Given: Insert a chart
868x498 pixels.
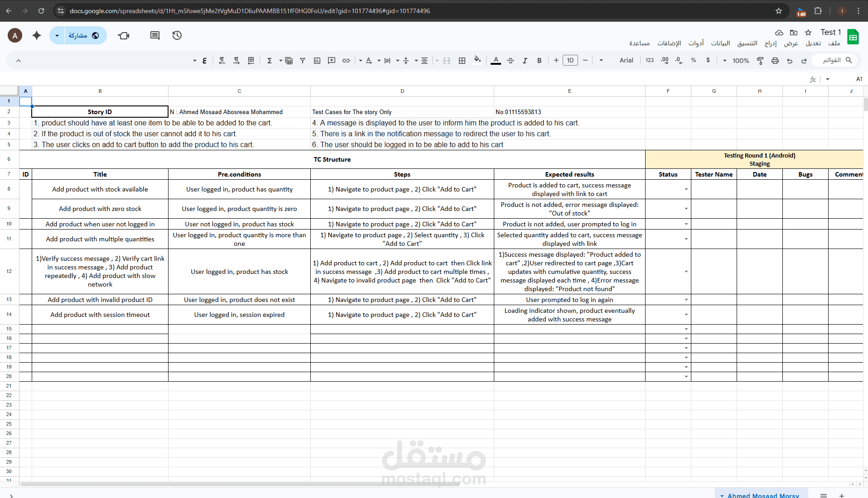Looking at the screenshot, I should pyautogui.click(x=317, y=61).
